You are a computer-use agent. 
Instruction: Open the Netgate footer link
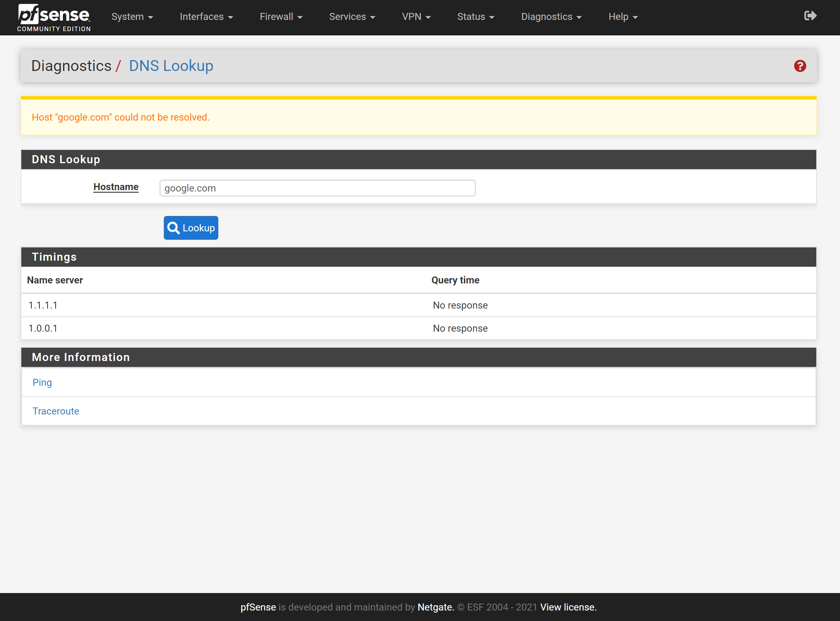436,607
